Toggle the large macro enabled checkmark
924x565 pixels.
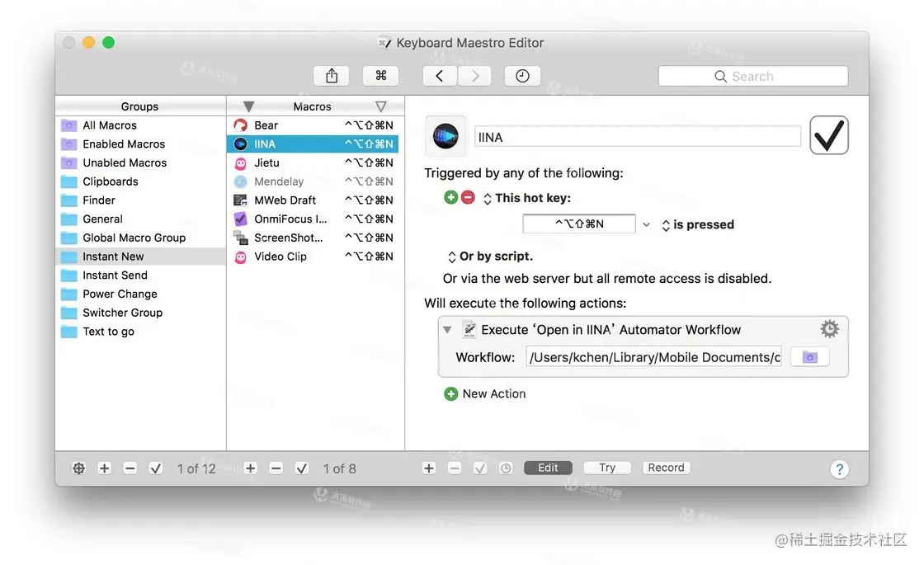point(828,135)
